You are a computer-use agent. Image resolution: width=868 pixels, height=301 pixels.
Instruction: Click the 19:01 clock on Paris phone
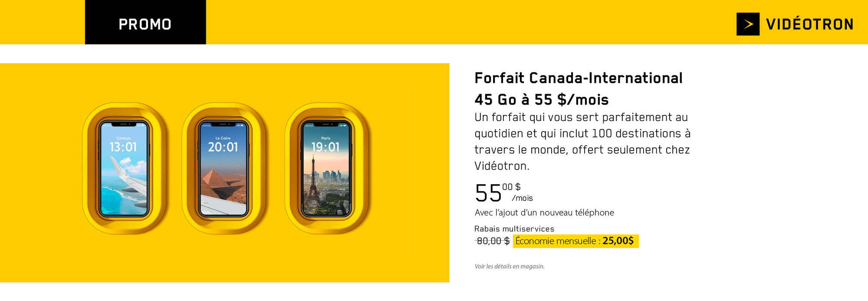click(x=325, y=147)
